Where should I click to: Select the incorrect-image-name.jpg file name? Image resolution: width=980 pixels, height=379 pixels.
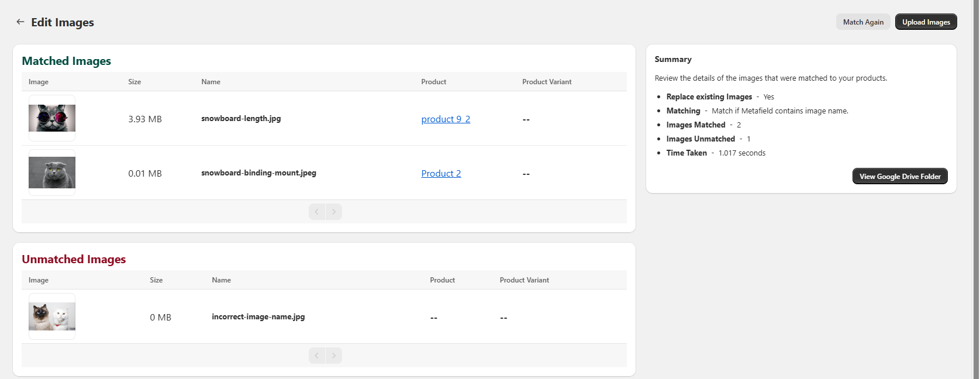point(258,317)
